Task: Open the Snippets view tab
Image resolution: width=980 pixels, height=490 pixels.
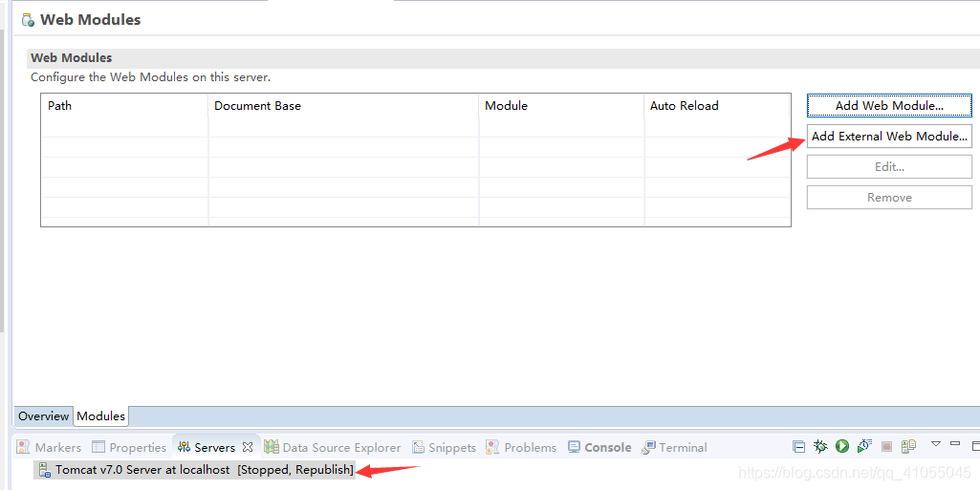Action: (x=445, y=447)
